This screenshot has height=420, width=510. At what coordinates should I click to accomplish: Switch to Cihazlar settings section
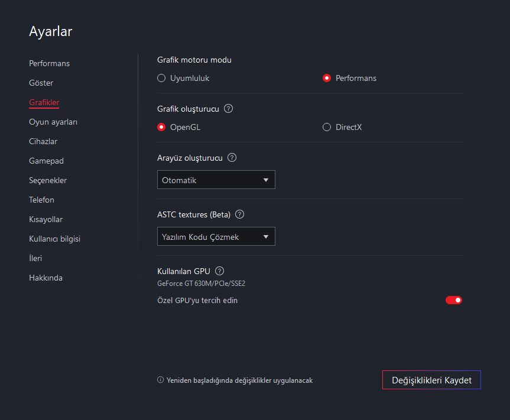(x=43, y=141)
